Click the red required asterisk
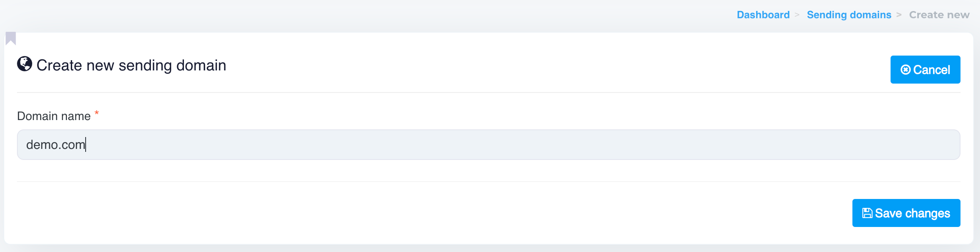The height and width of the screenshot is (252, 980). point(97,113)
